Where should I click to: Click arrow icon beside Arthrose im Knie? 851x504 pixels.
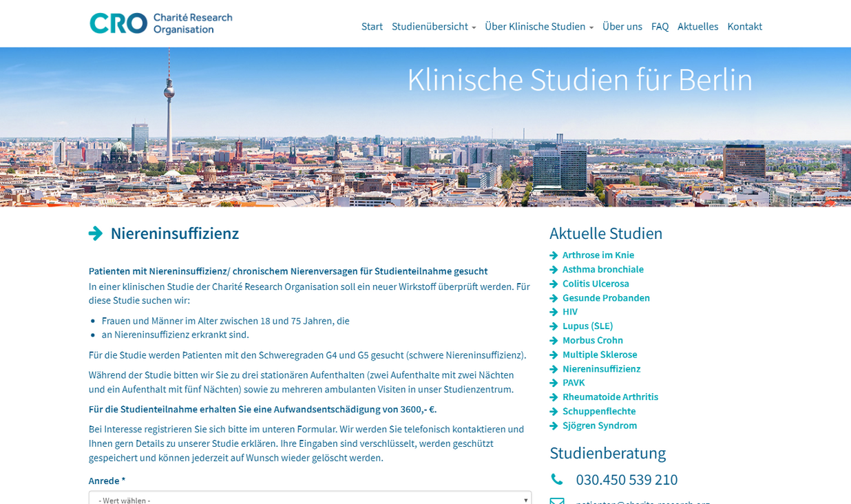point(554,255)
